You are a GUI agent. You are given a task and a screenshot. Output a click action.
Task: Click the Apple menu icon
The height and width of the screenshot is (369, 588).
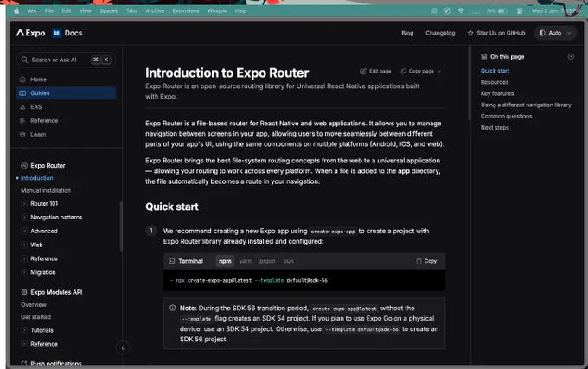pyautogui.click(x=16, y=11)
